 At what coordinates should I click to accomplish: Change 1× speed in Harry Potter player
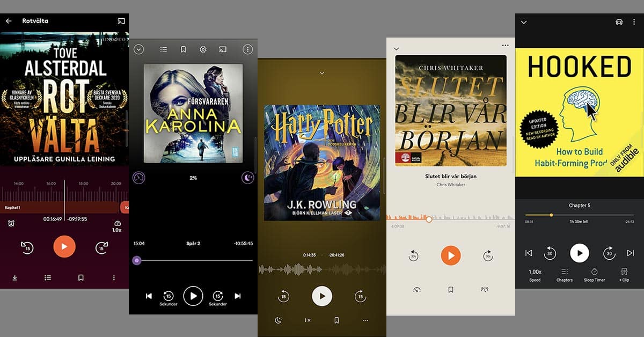[308, 320]
